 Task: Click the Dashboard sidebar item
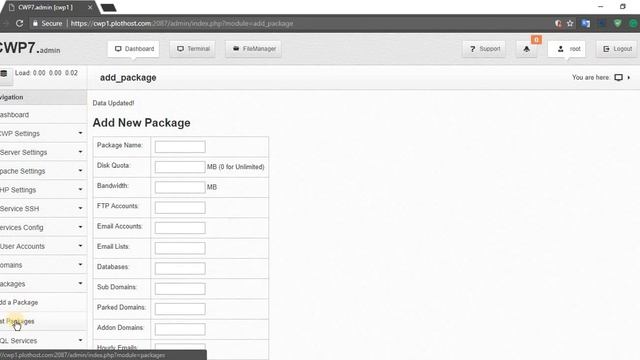[x=43, y=115]
